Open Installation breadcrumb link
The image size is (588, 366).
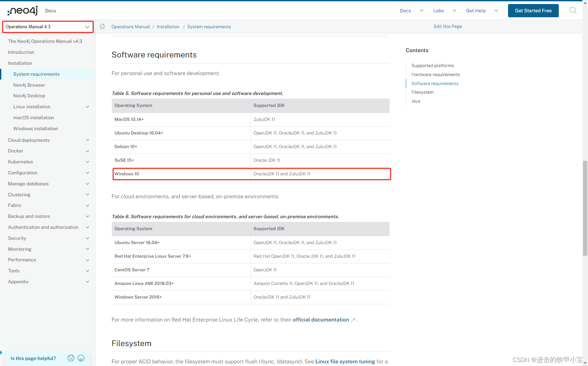point(168,27)
